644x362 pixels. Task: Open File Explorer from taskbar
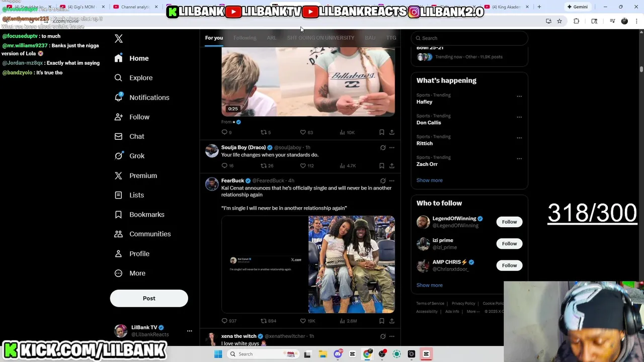click(322, 354)
